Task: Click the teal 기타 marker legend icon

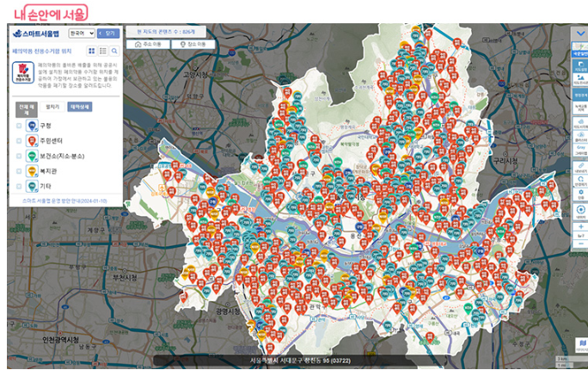Action: (x=32, y=186)
